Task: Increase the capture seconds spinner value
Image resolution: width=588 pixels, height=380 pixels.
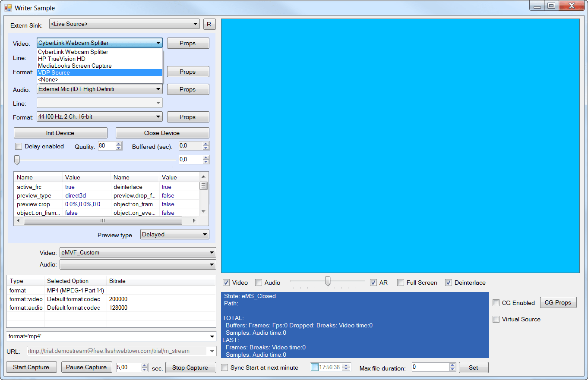Action: (x=145, y=365)
